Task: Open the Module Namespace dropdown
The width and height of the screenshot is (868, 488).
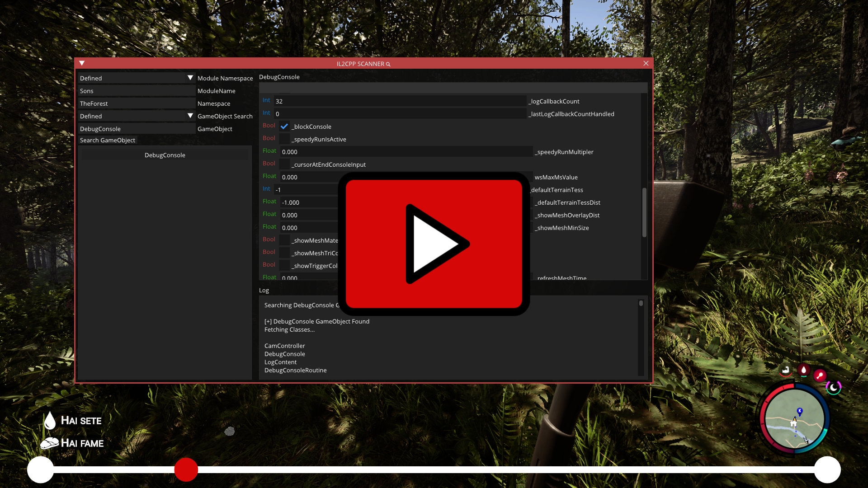Action: [190, 78]
